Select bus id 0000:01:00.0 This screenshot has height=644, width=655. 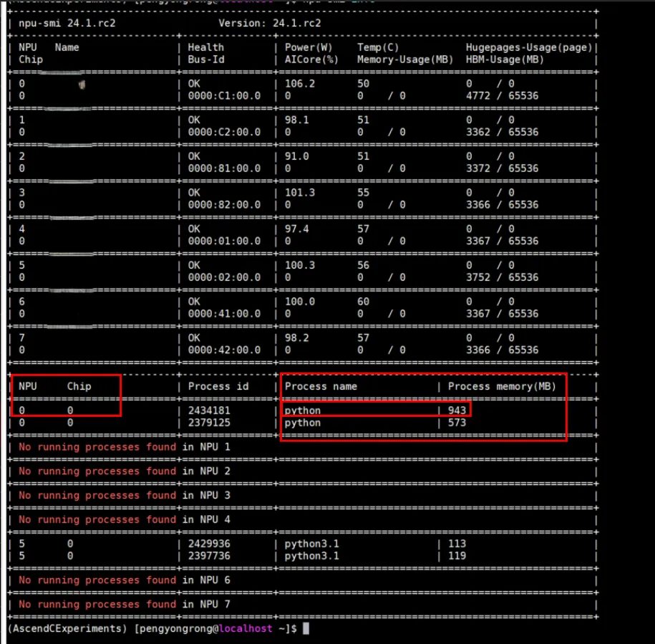tap(224, 241)
